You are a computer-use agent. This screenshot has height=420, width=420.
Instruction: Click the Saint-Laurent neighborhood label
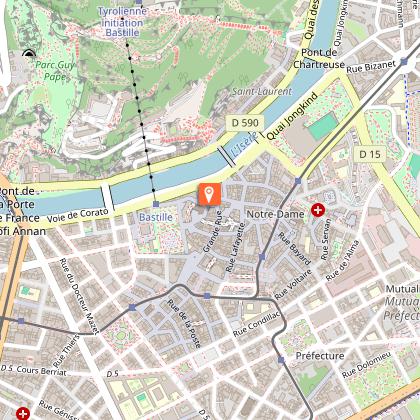pos(262,91)
